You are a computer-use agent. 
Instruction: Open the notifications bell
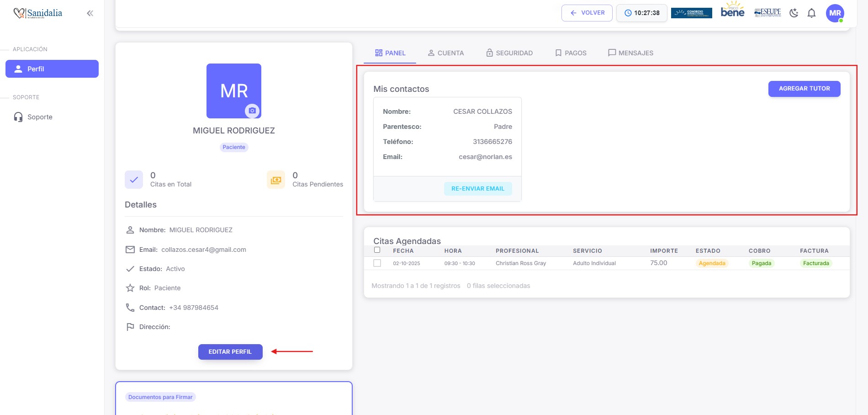click(x=811, y=13)
